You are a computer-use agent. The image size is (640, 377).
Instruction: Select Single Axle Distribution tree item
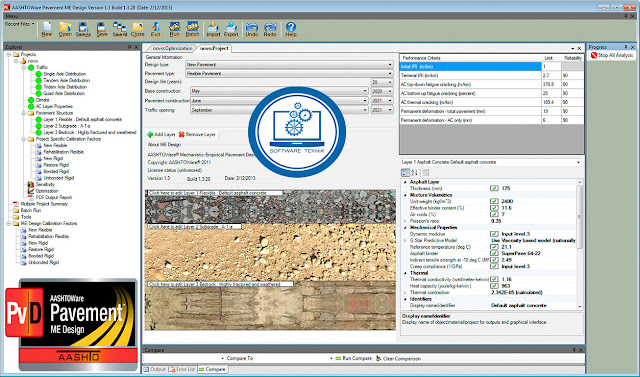coord(64,74)
